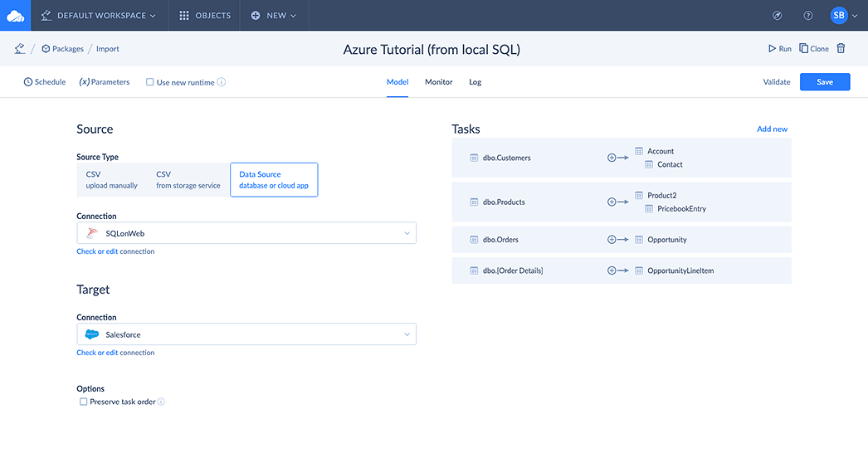The height and width of the screenshot is (458, 868).
Task: Click the Product2 target table icon
Action: [x=639, y=196]
